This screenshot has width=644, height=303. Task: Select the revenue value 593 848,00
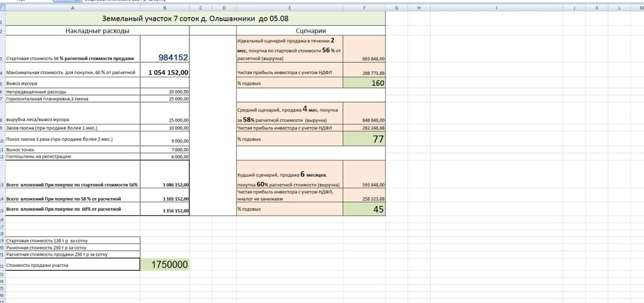364,174
